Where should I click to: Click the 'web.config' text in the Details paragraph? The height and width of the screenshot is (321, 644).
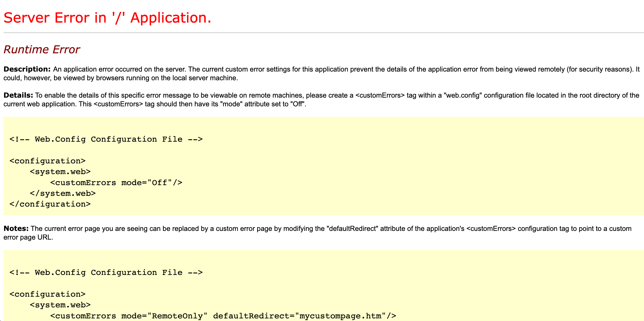(x=463, y=95)
